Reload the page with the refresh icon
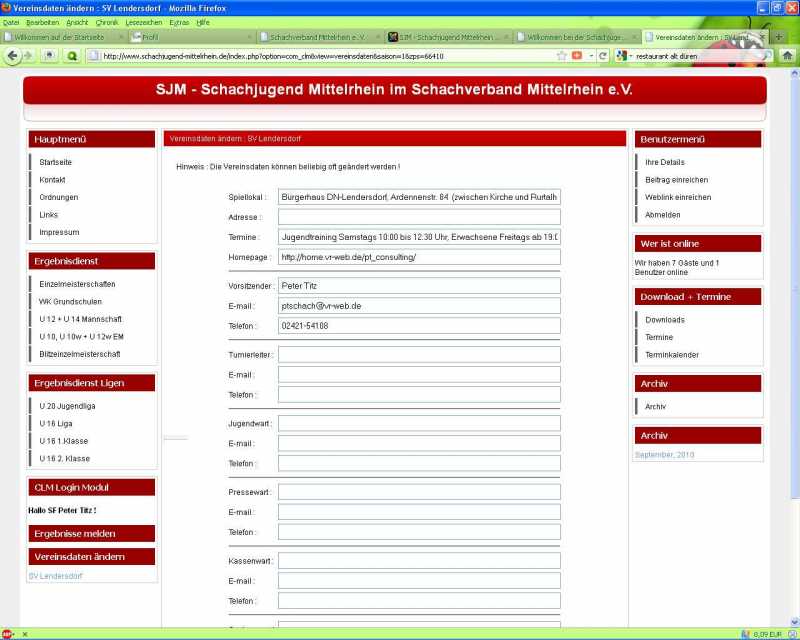The height and width of the screenshot is (640, 800). pyautogui.click(x=603, y=56)
